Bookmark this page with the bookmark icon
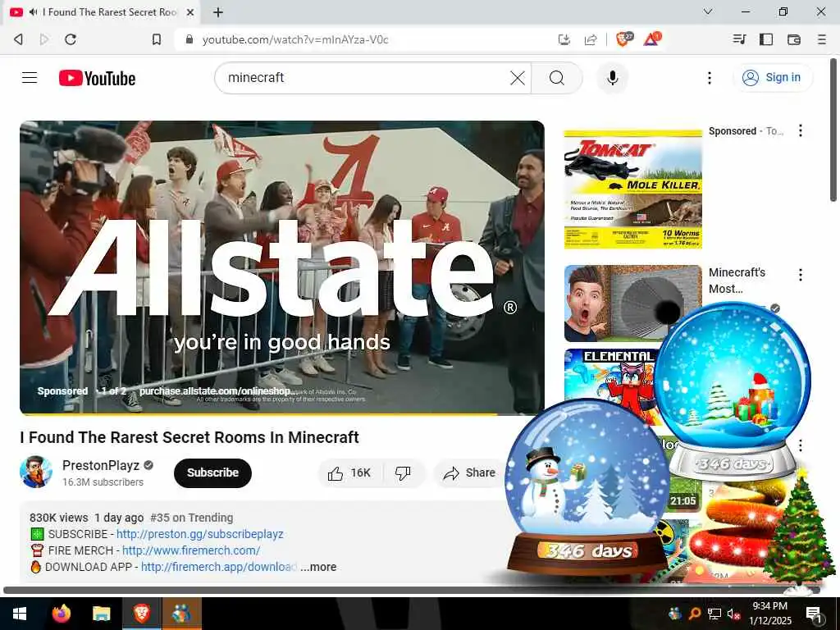The height and width of the screenshot is (630, 840). point(157,39)
